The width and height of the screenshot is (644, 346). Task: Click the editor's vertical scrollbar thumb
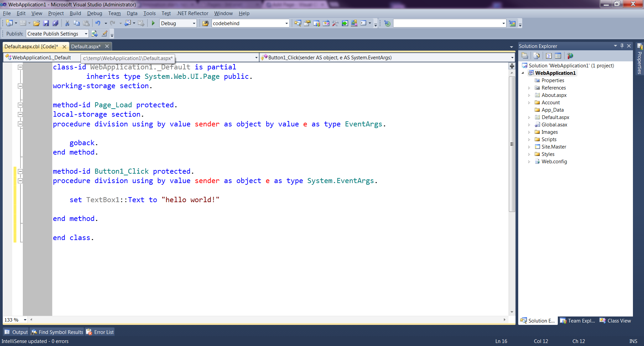point(512,144)
